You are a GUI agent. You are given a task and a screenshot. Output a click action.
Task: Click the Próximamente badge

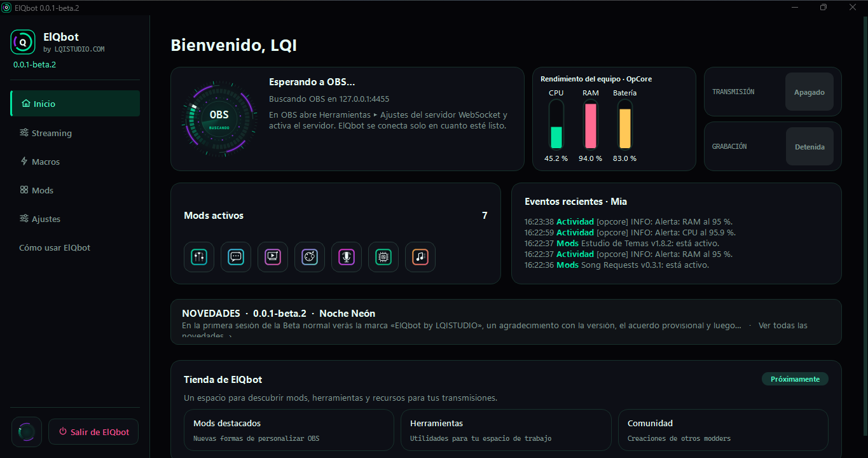tap(795, 379)
